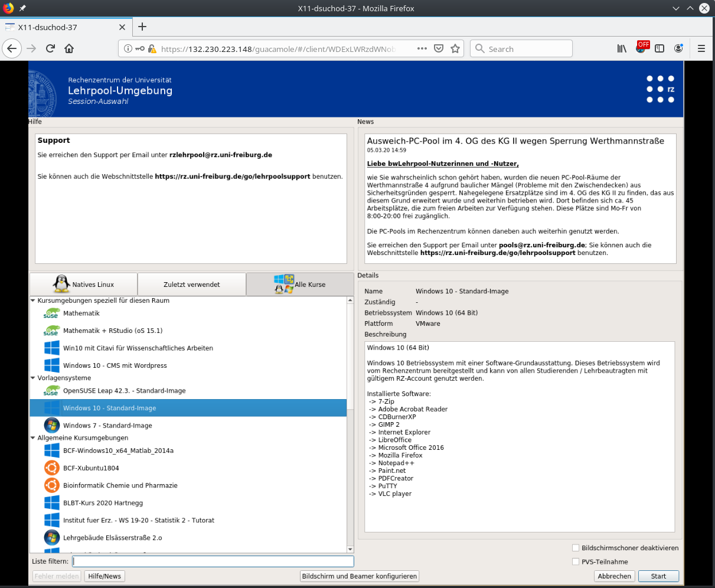The height and width of the screenshot is (588, 715).
Task: Click the pin icon in the title bar
Action: point(22,8)
